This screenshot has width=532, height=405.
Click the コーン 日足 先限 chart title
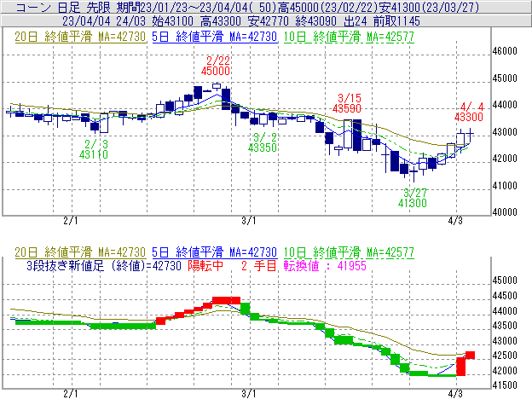tap(51, 7)
